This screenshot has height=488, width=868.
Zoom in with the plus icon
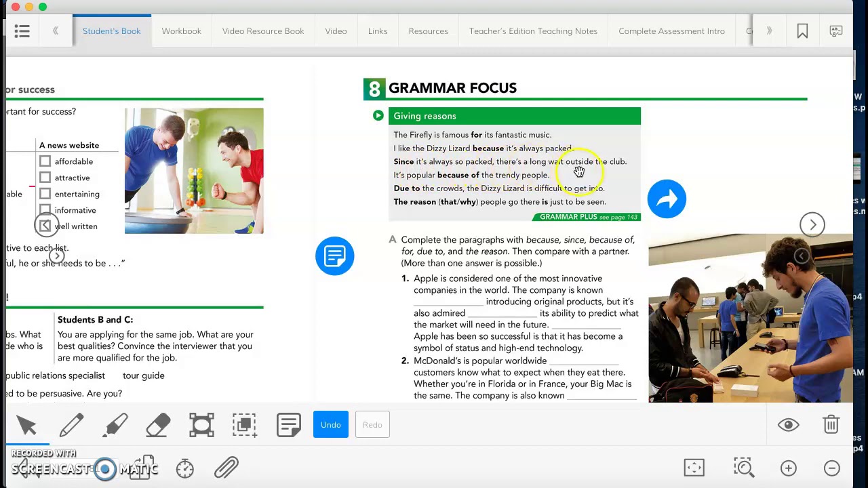coord(788,468)
